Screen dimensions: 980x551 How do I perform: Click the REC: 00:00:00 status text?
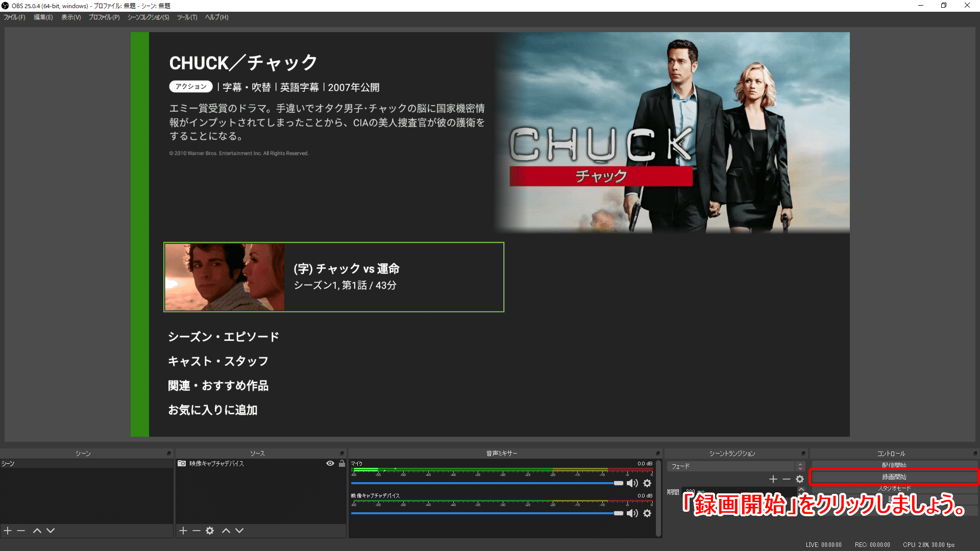(872, 545)
